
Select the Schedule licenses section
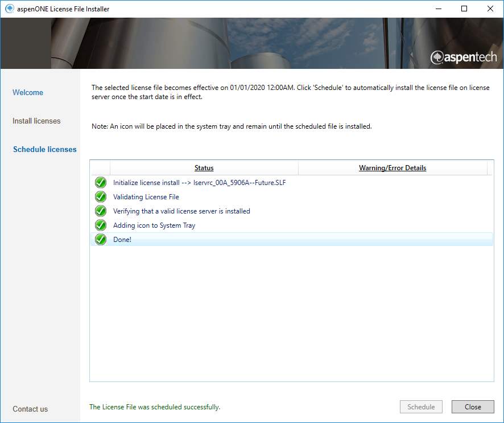pos(44,150)
